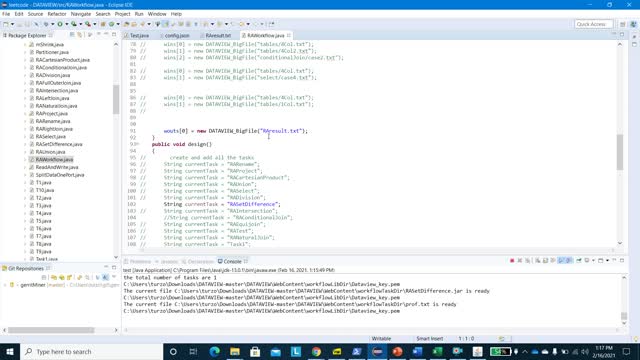The height and width of the screenshot is (360, 640).
Task: Click the External Tools run icon
Action: tap(87, 24)
